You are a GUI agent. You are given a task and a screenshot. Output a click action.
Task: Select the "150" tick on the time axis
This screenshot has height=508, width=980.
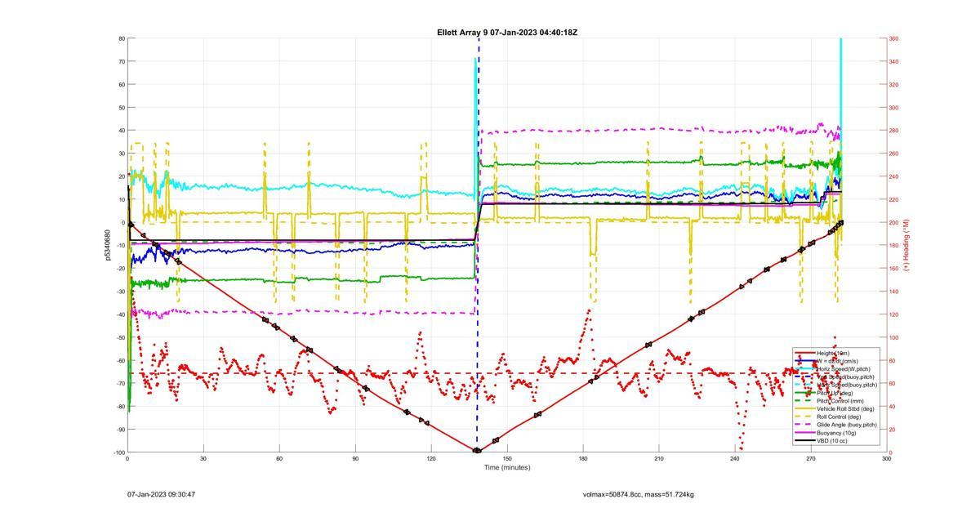click(507, 459)
